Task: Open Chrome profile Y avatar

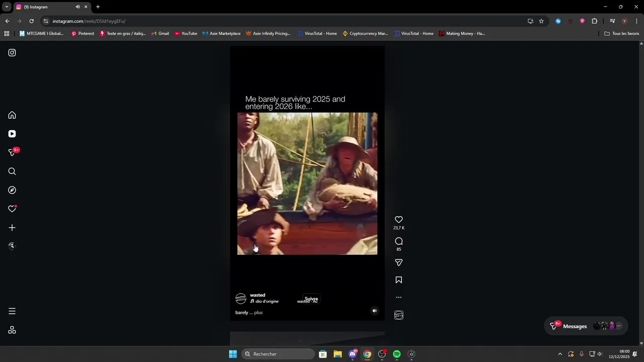Action: (x=624, y=21)
